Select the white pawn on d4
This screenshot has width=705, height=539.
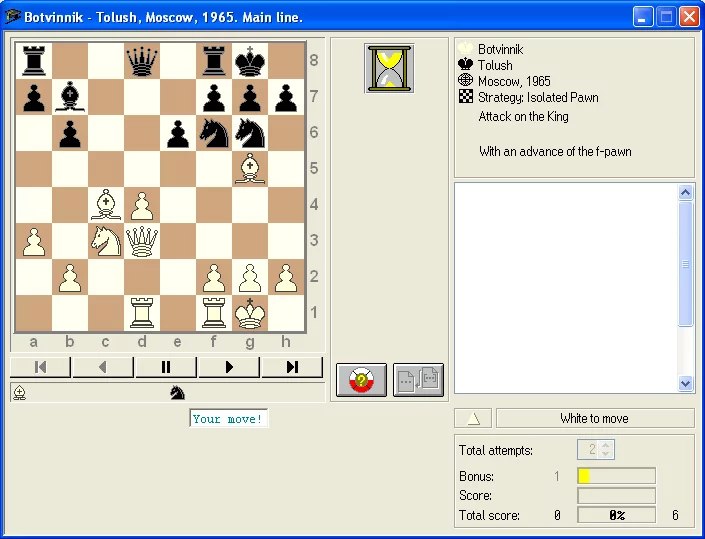click(x=142, y=205)
